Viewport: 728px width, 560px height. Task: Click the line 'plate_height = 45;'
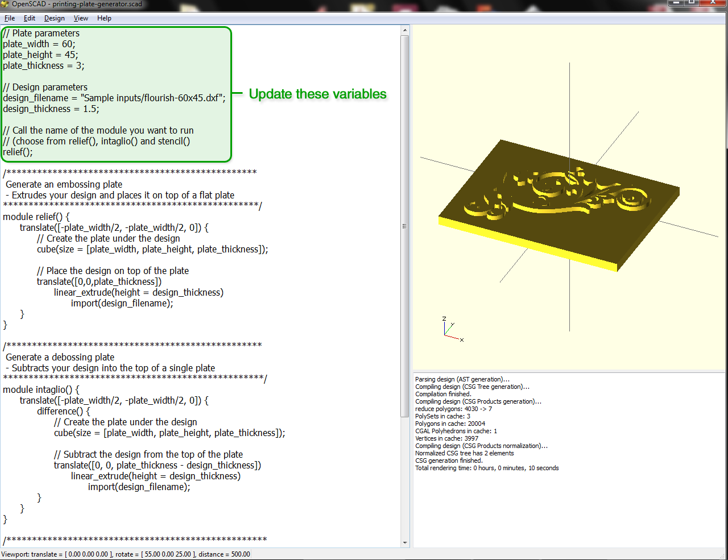pos(40,55)
